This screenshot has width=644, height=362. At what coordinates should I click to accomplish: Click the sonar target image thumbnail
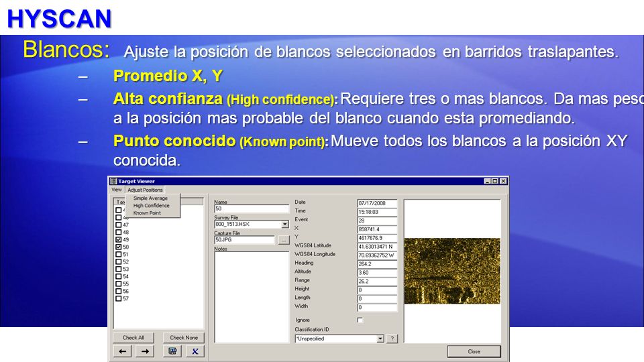pyautogui.click(x=452, y=271)
